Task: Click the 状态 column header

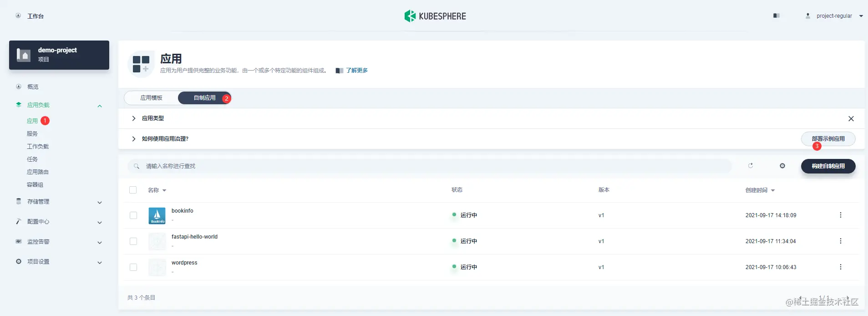Action: pos(457,190)
